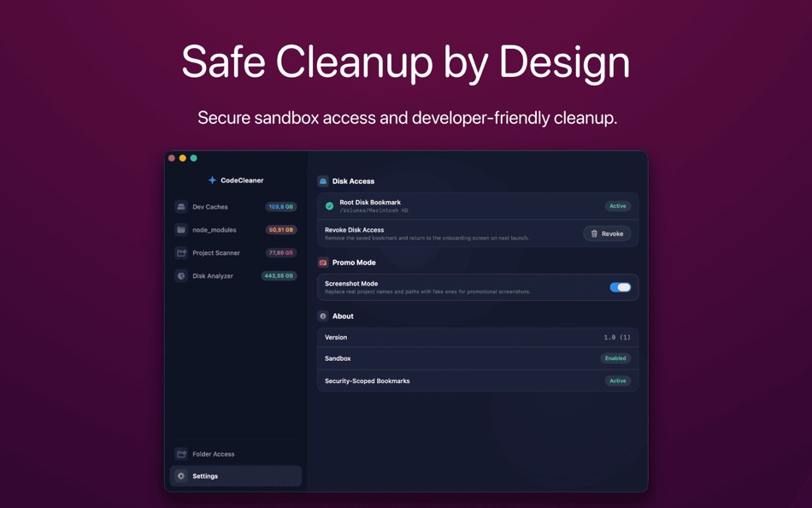Image resolution: width=812 pixels, height=508 pixels.
Task: Click the Enabled badge next to Sandbox
Action: tap(615, 357)
